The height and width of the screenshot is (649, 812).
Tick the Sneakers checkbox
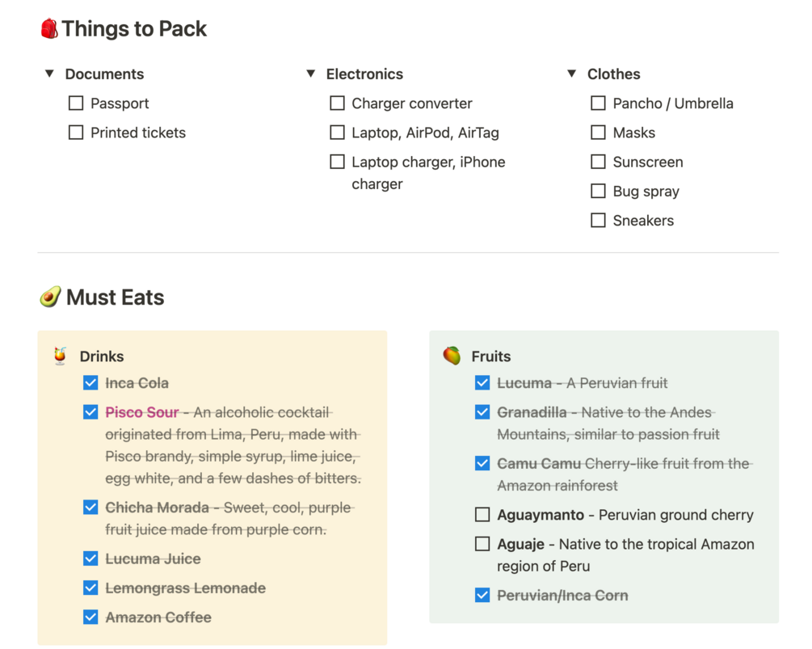tap(598, 221)
